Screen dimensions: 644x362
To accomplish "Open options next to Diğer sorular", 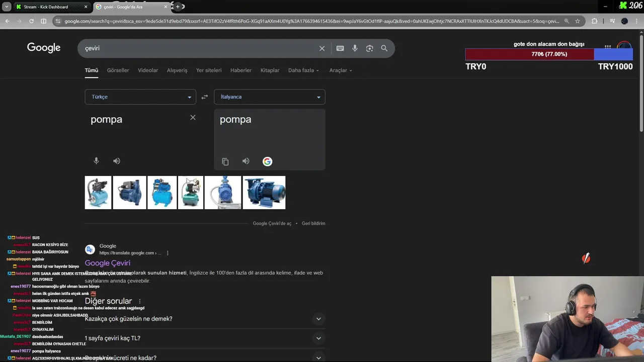I will click(x=140, y=301).
